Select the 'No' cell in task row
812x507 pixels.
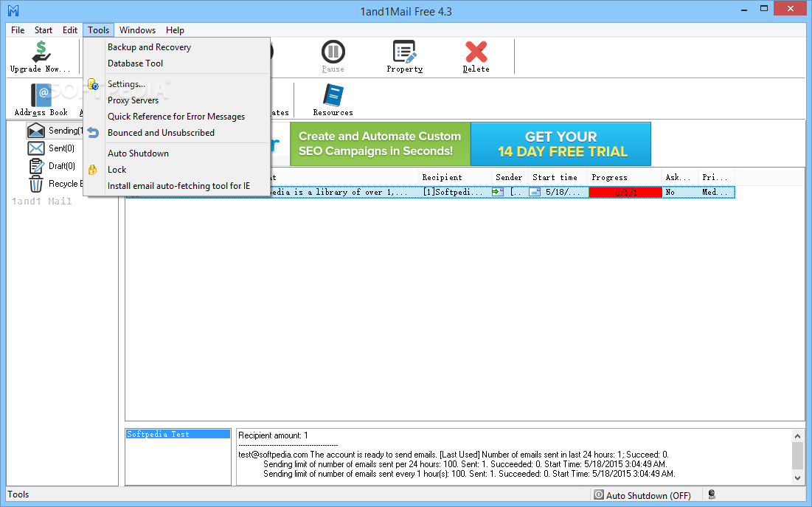click(670, 192)
